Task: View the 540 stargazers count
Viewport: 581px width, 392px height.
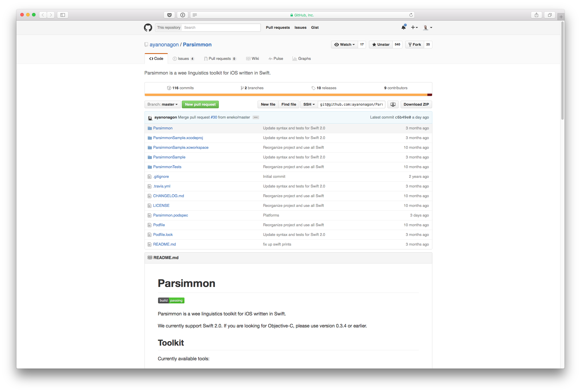Action: (x=397, y=45)
